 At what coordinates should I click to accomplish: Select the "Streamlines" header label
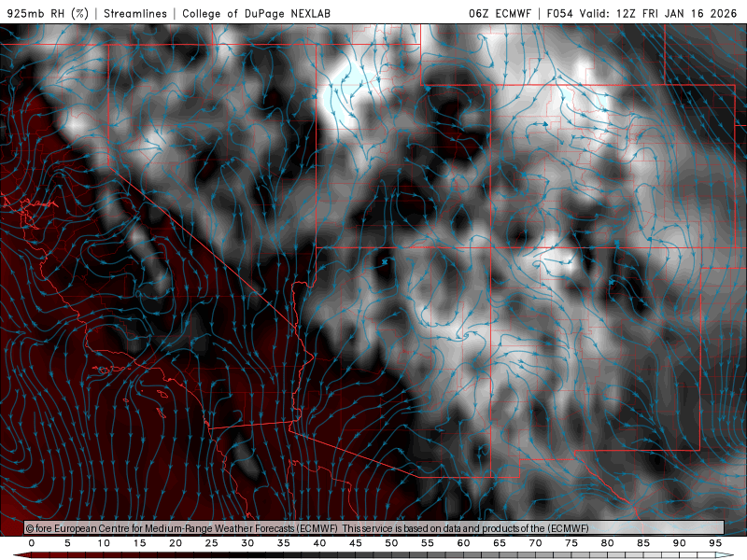click(x=135, y=13)
